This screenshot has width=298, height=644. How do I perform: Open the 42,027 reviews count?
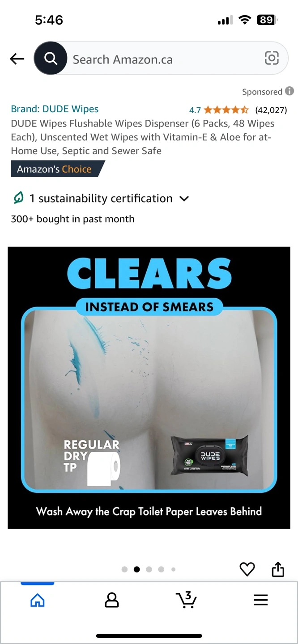tap(271, 110)
